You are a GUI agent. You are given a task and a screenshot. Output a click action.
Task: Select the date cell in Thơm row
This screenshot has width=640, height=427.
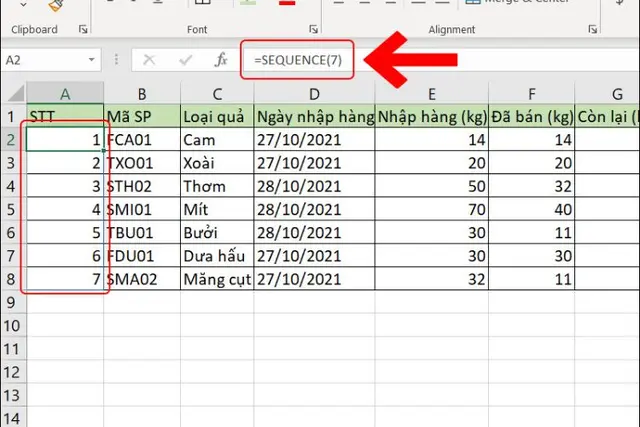(314, 186)
